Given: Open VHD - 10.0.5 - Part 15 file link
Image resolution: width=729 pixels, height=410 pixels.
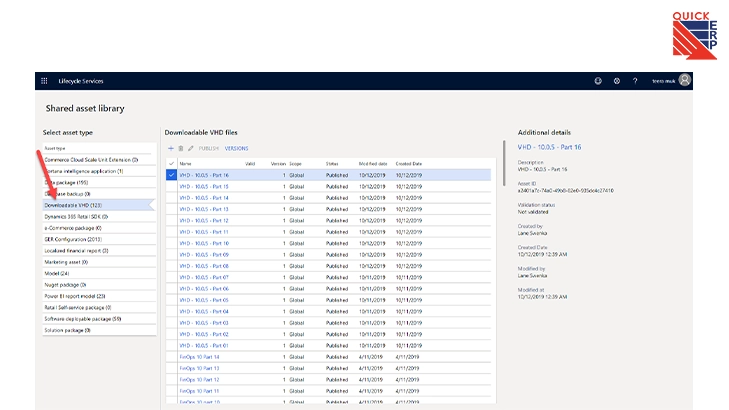Looking at the screenshot, I should point(204,186).
